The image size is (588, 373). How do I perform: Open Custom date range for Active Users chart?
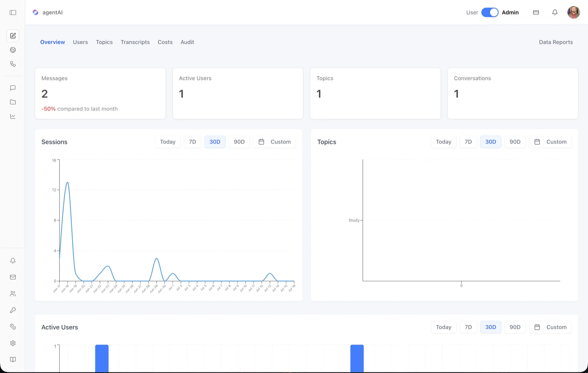coord(550,327)
